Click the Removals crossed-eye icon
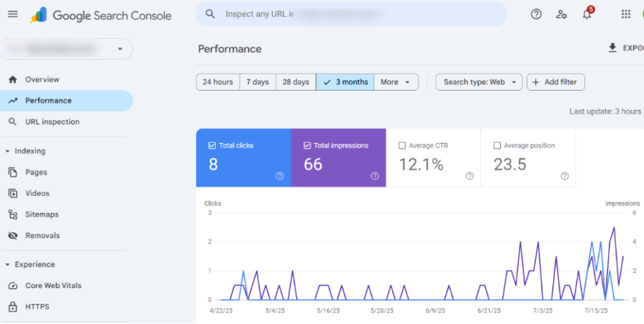This screenshot has width=644, height=324. pyautogui.click(x=13, y=235)
